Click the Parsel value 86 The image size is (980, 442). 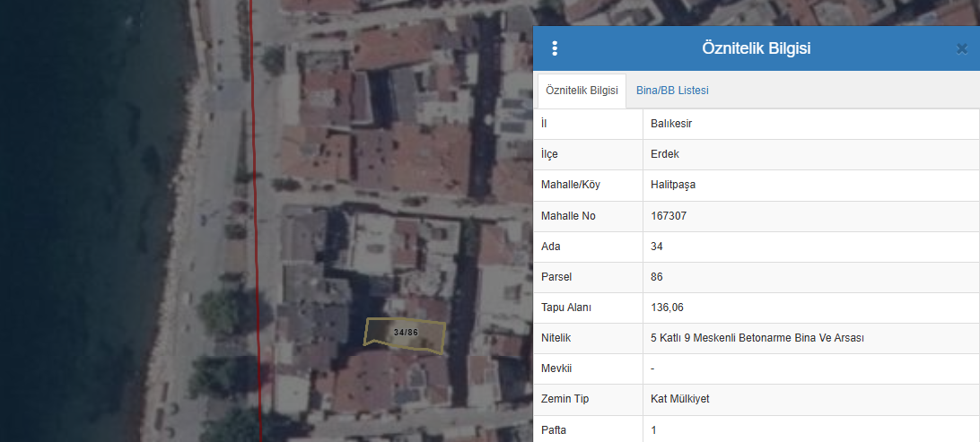pos(657,277)
